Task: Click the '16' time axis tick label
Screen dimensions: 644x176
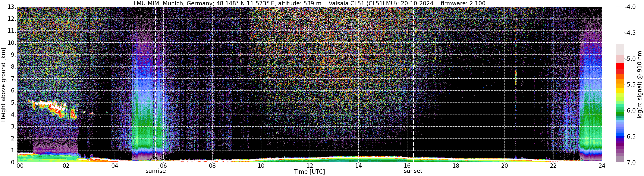Action: click(407, 166)
